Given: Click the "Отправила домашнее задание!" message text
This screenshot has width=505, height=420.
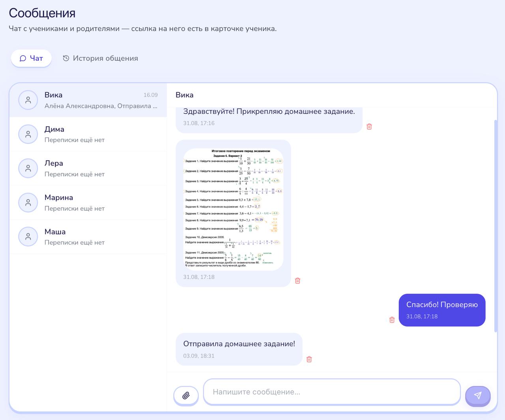Looking at the screenshot, I should 239,344.
